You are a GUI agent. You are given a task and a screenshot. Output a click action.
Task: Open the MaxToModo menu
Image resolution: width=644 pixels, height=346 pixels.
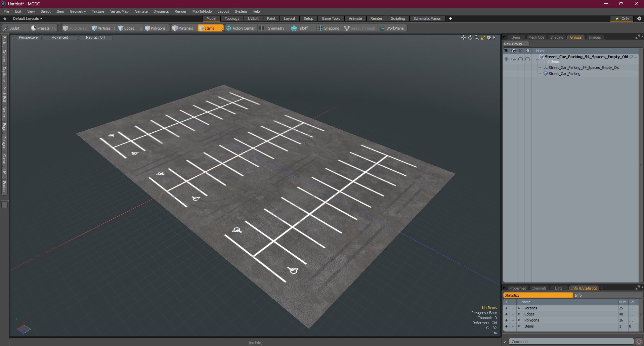pyautogui.click(x=202, y=11)
